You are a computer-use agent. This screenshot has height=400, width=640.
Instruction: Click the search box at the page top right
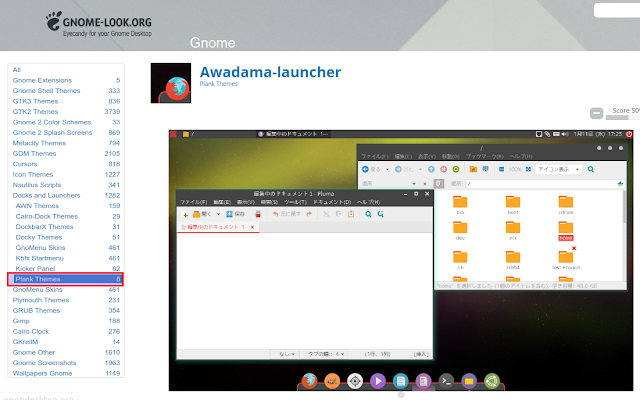click(617, 10)
